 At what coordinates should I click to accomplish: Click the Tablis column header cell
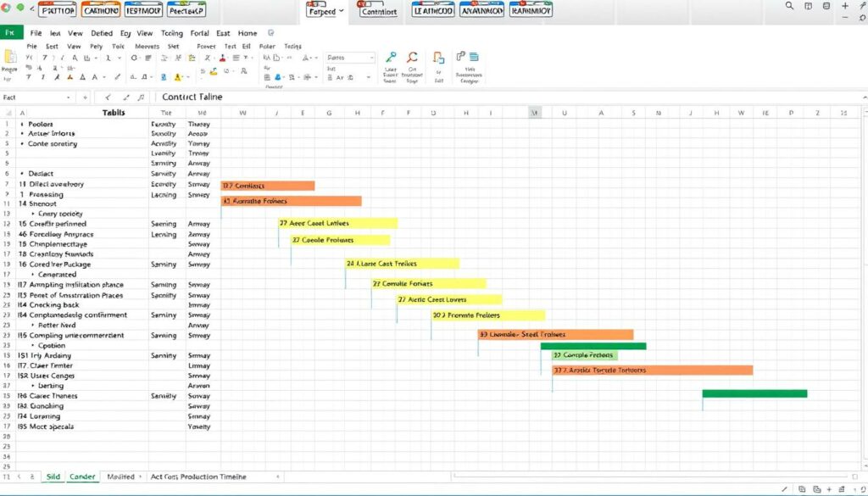[x=114, y=113]
